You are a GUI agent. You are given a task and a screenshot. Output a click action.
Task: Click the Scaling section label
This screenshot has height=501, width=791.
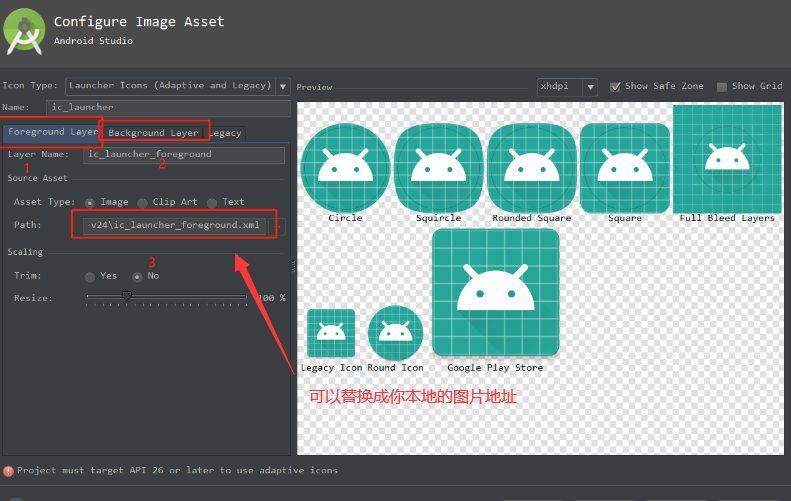point(25,252)
